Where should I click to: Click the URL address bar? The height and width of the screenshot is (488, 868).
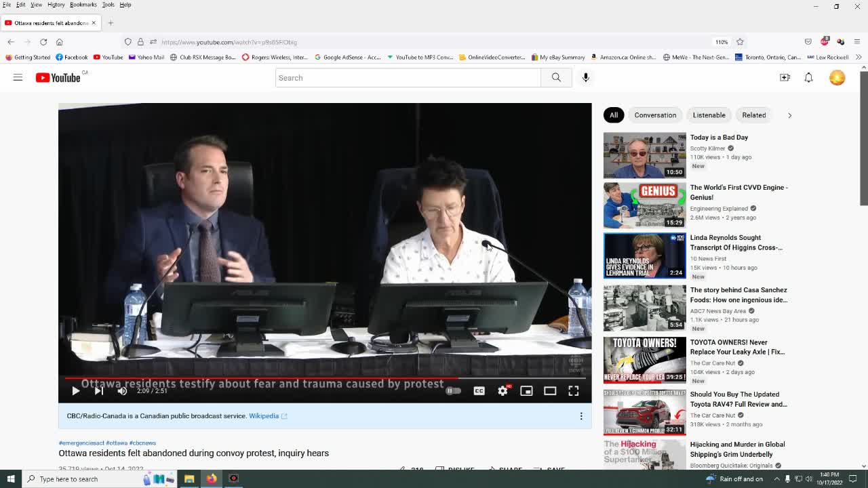[x=434, y=42]
